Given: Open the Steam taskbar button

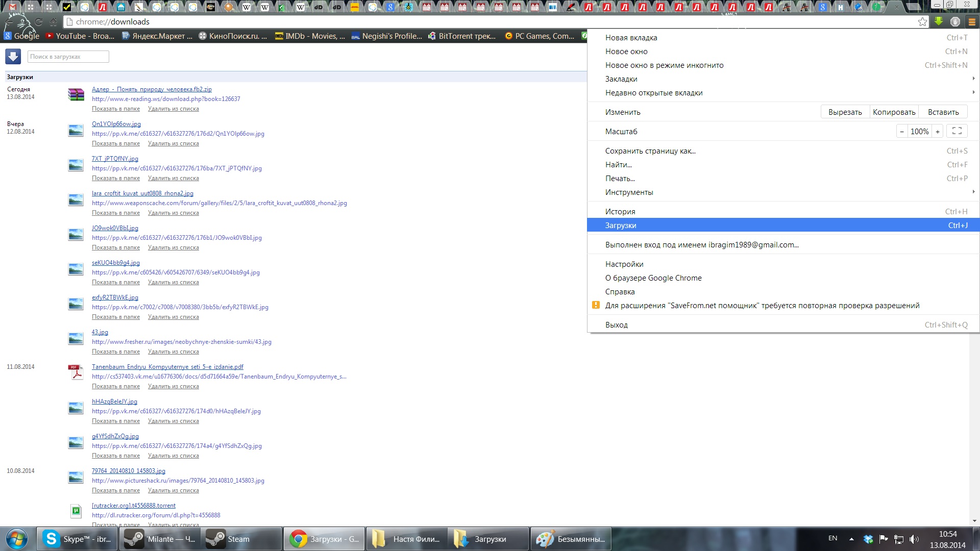Looking at the screenshot, I should pyautogui.click(x=242, y=539).
